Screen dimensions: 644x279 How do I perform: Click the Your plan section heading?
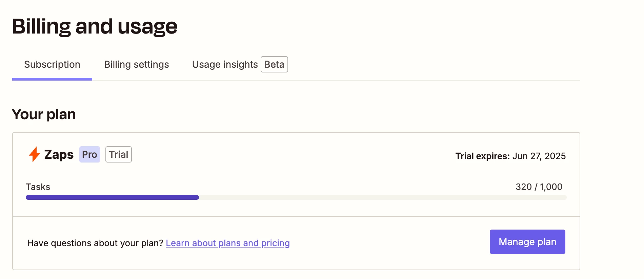click(x=44, y=114)
